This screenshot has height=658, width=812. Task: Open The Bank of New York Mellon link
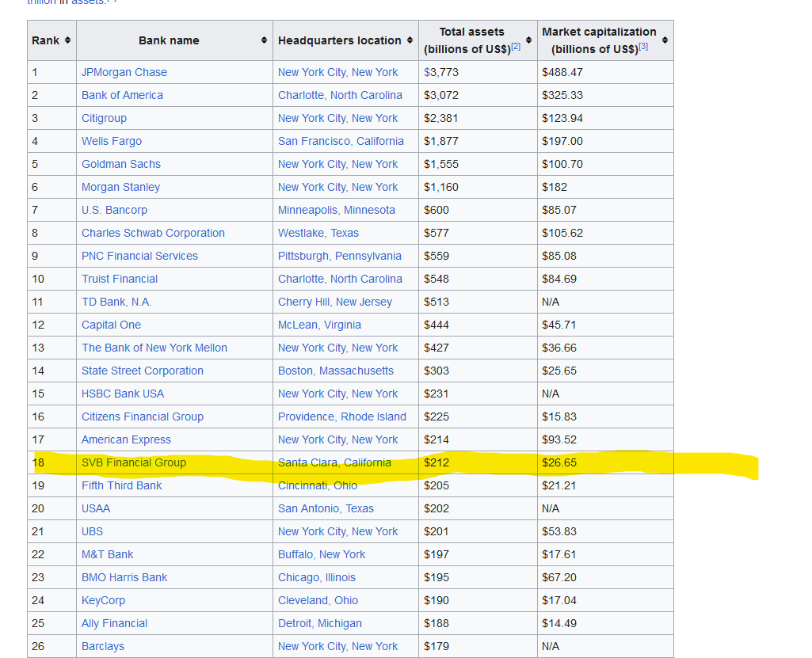[x=154, y=348]
